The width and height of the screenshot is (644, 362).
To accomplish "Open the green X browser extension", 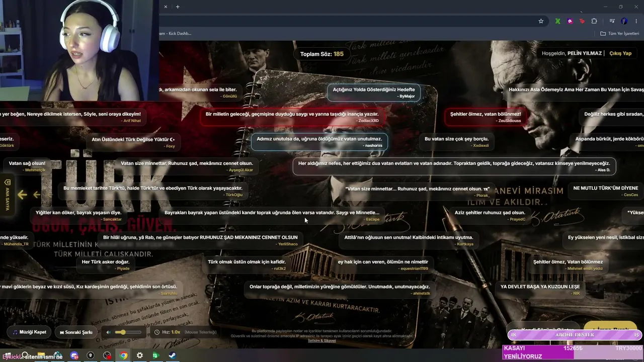I will pos(558,21).
